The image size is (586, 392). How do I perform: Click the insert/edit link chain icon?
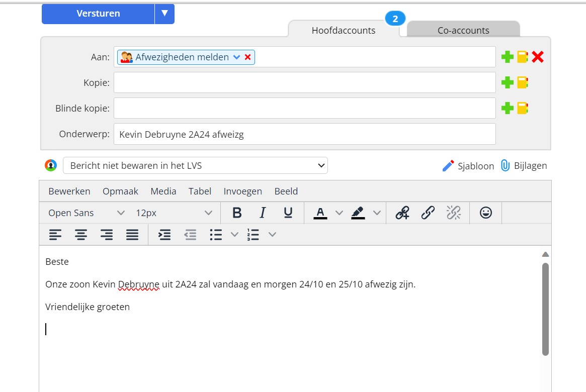[x=428, y=213]
